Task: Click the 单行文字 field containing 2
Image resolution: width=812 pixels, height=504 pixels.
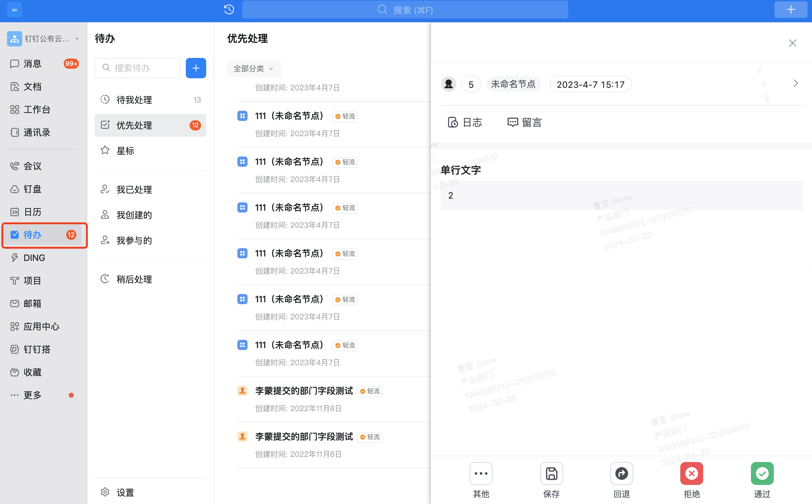Action: click(621, 196)
